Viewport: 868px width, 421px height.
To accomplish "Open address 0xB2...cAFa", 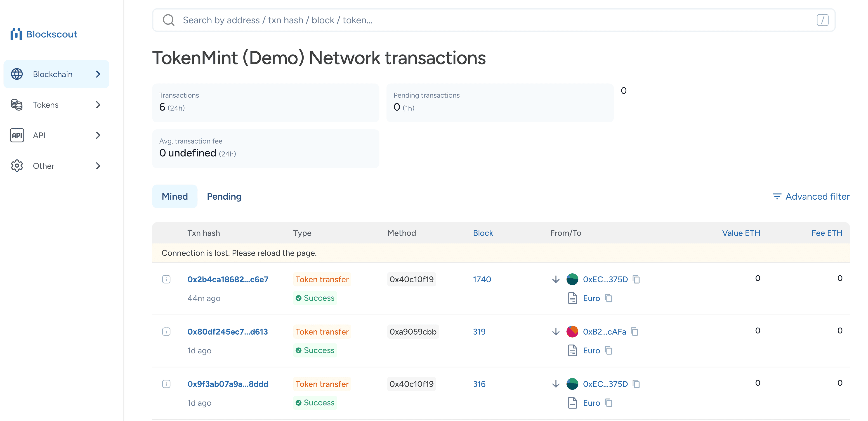I will pyautogui.click(x=604, y=332).
